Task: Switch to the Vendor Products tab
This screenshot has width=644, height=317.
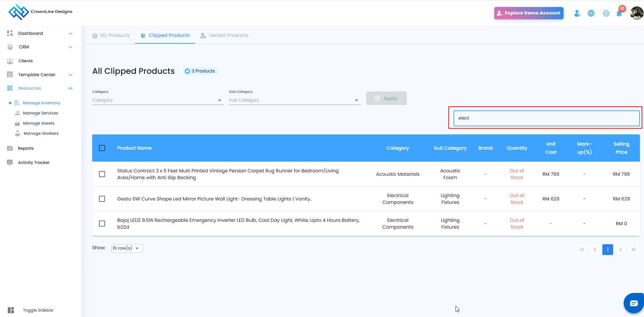Action: click(x=224, y=35)
